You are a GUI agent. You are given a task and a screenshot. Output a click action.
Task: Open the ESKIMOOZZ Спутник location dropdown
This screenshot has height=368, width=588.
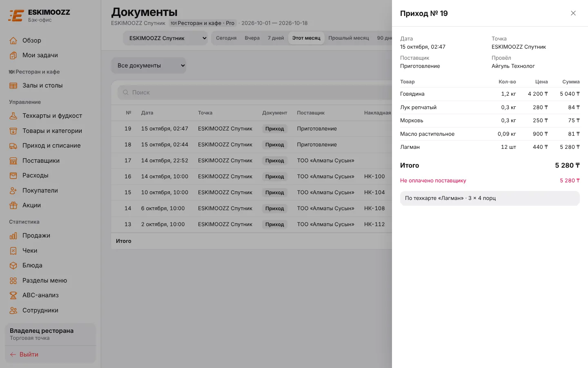point(165,38)
